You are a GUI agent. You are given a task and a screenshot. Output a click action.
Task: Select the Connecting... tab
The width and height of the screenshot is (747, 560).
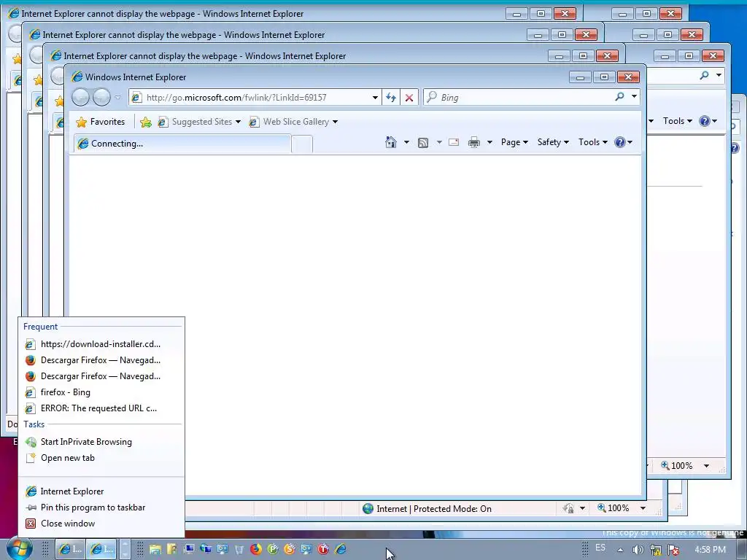point(182,144)
